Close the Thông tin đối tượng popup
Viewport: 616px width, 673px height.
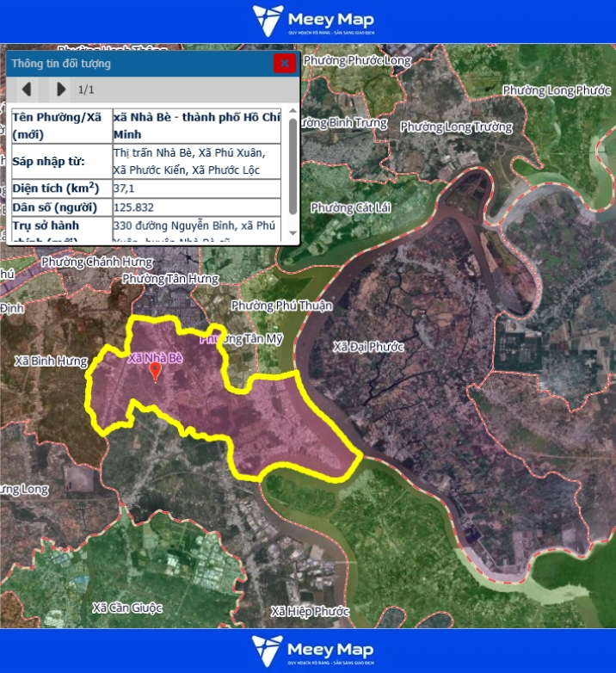[284, 63]
